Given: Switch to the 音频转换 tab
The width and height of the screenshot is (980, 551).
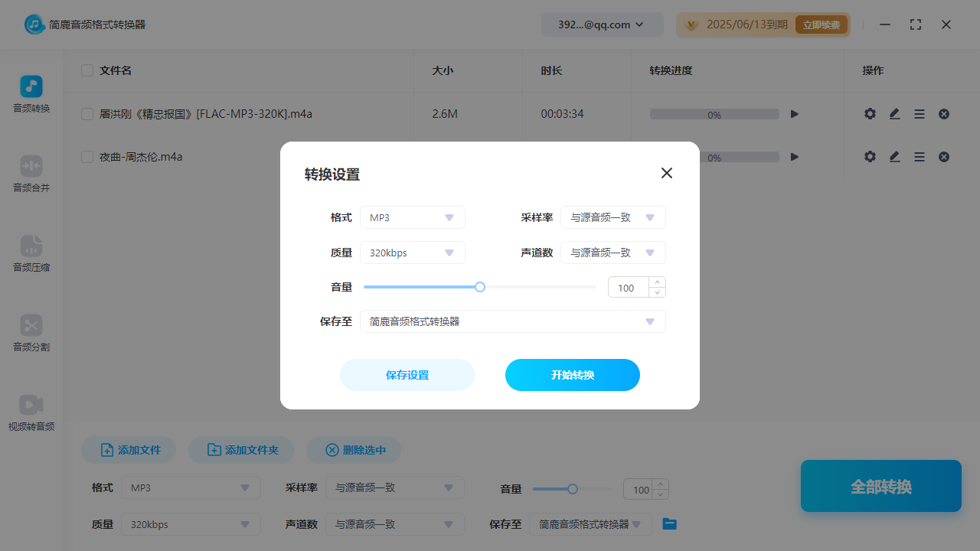Looking at the screenshot, I should point(31,94).
